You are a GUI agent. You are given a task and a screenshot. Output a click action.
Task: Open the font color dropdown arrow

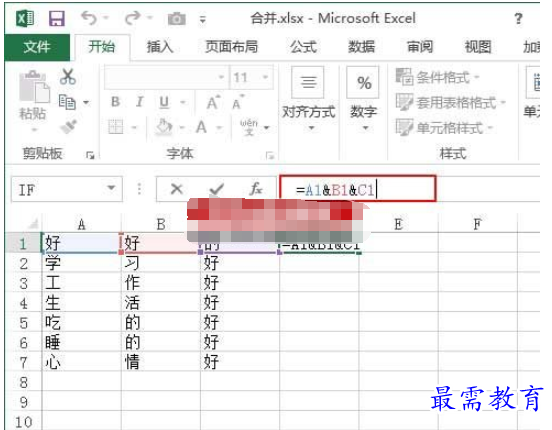coord(219,127)
